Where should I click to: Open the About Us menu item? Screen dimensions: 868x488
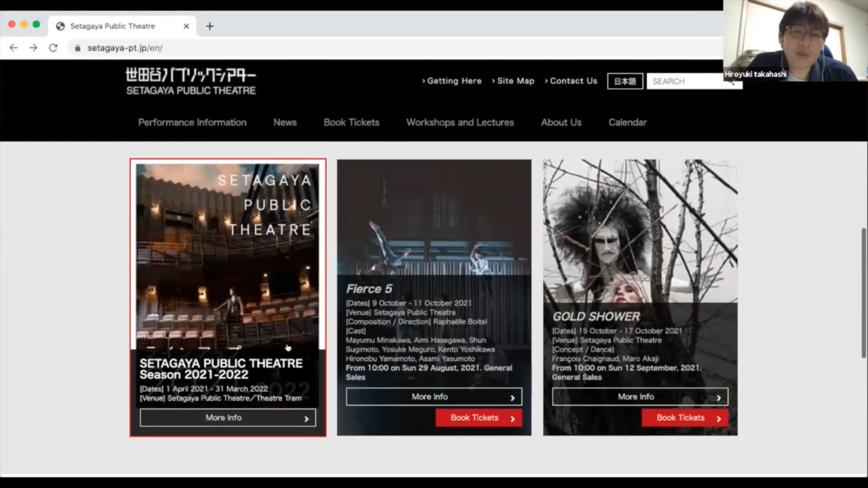561,123
